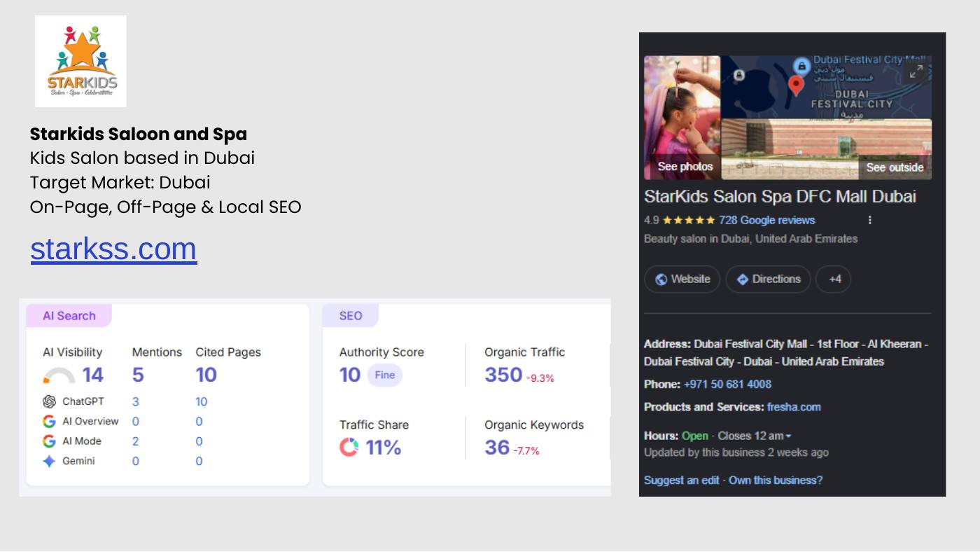
Task: Expand the hours dropdown arrow
Action: [789, 436]
